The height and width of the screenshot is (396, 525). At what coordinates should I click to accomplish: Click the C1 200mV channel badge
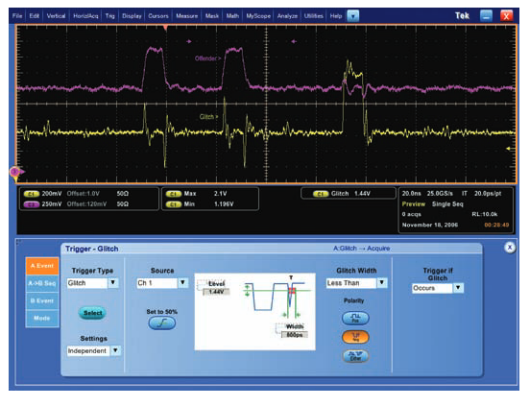[x=31, y=194]
